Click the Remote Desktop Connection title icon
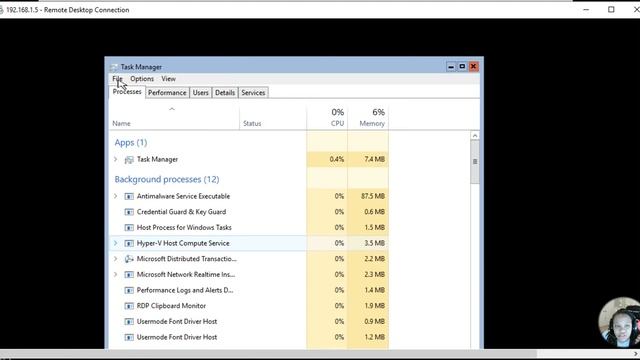 1,10
